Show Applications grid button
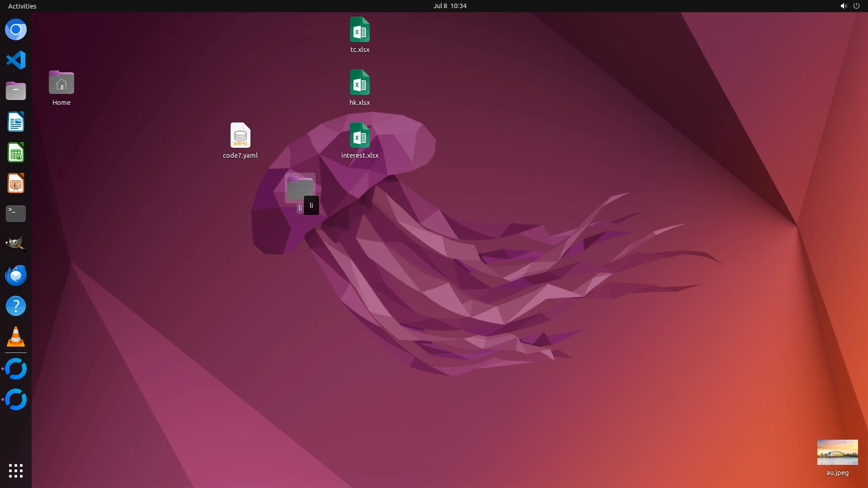 click(x=16, y=470)
